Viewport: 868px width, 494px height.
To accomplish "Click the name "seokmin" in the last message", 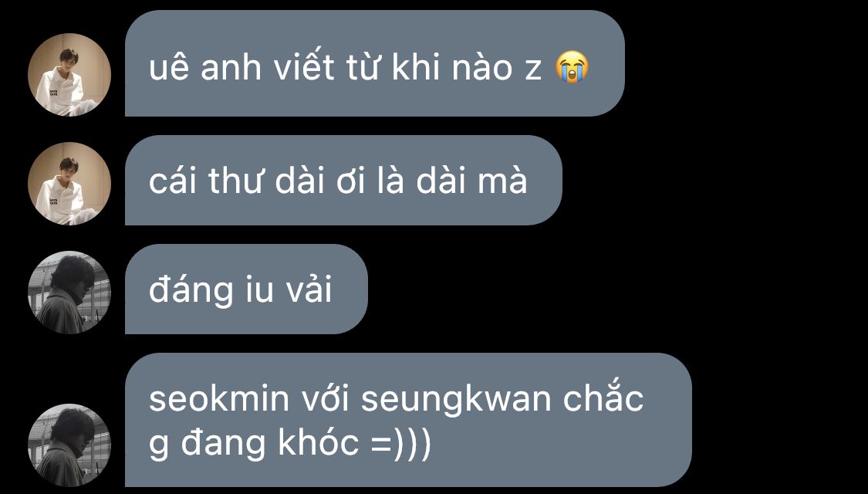I will [219, 399].
